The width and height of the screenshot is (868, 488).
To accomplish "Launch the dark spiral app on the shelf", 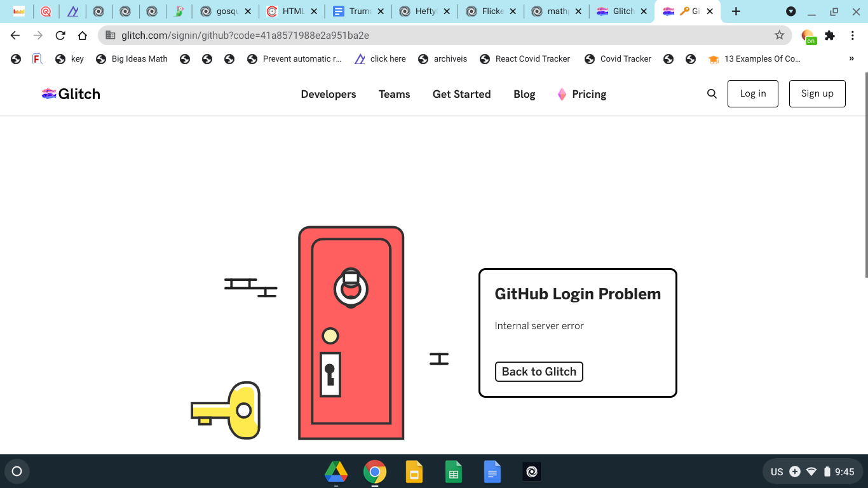I will tap(532, 471).
